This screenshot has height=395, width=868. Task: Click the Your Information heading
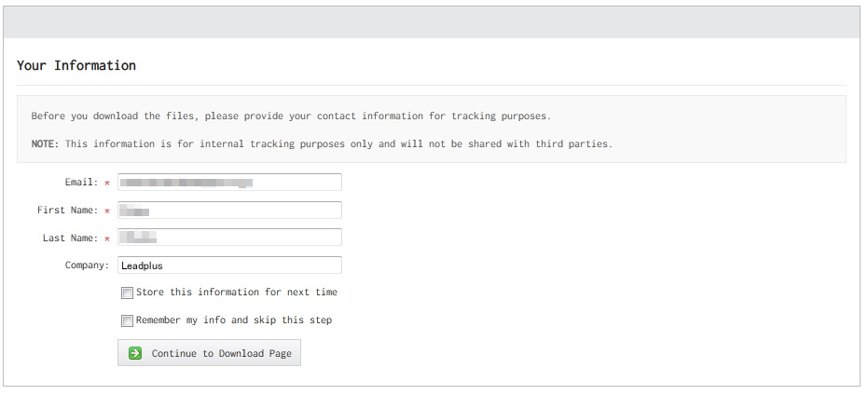pos(76,65)
